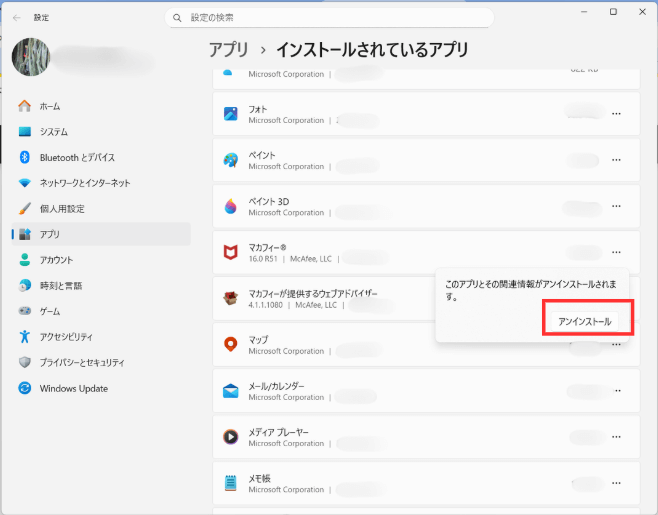
Task: Click the ウェブアドバイザー app icon
Action: click(x=230, y=298)
